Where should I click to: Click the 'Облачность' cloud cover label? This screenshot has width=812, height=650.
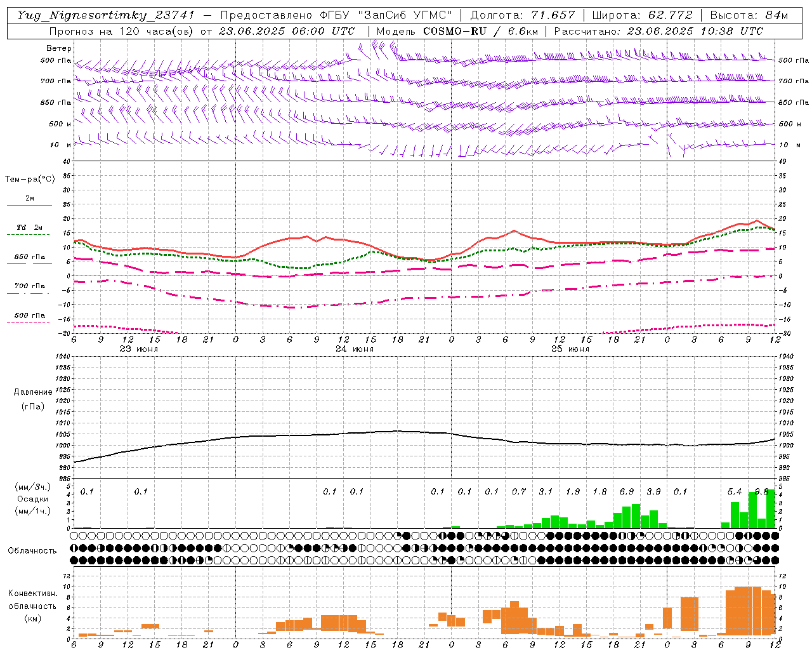point(32,551)
